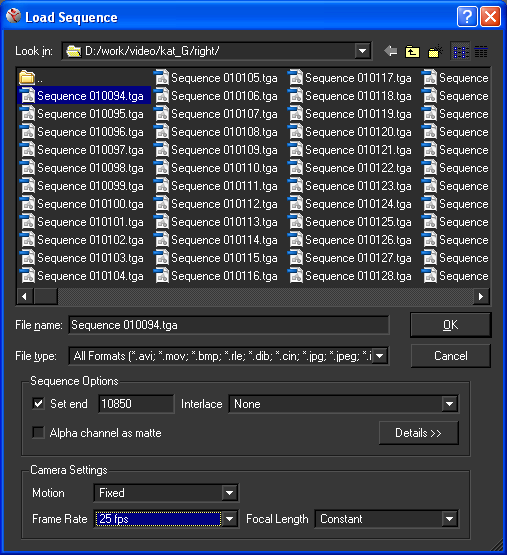Click the Set end value field 10850

[136, 404]
